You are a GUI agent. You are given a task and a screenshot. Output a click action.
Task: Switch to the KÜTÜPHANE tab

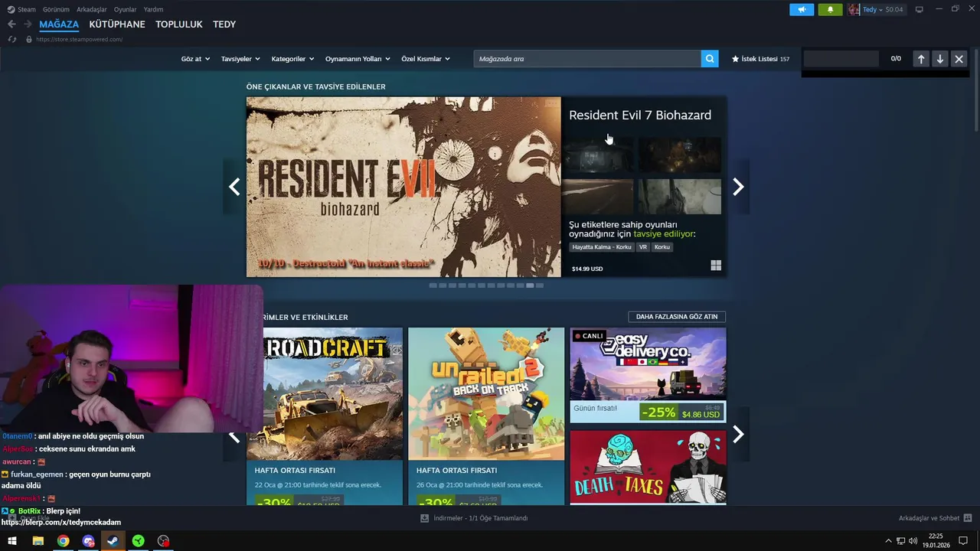coord(117,24)
